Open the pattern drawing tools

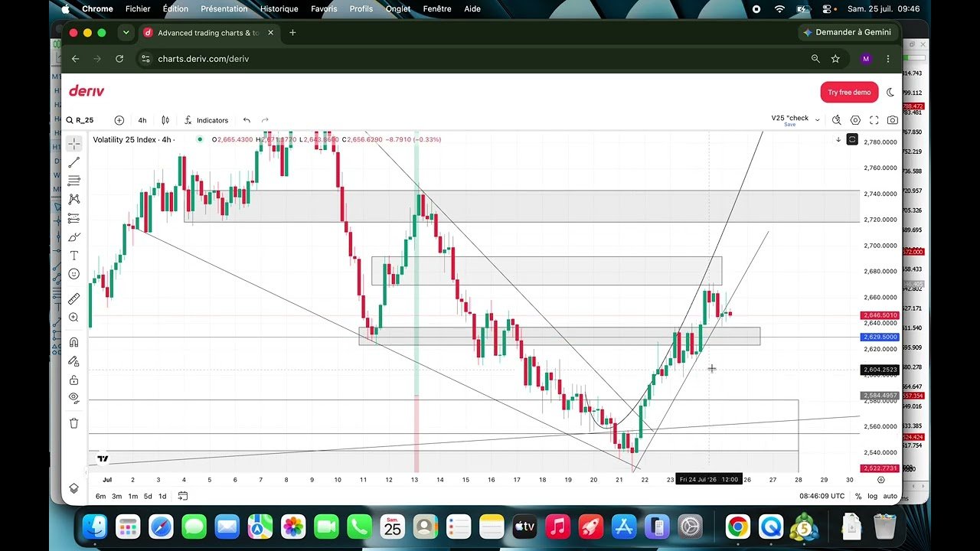(74, 199)
